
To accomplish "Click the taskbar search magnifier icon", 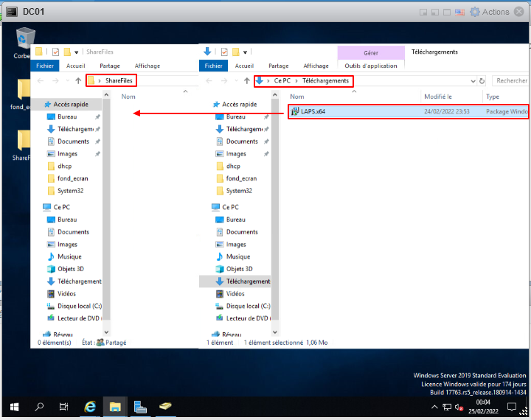I will (x=40, y=406).
